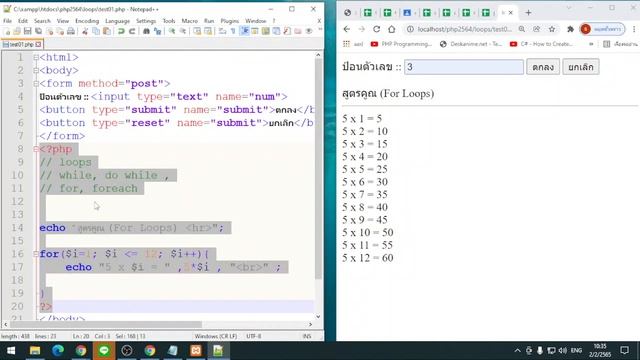Screen dimensions: 640x360
Task: Click the Redo arrow in Notepad++ toolbar
Action: click(x=132, y=31)
